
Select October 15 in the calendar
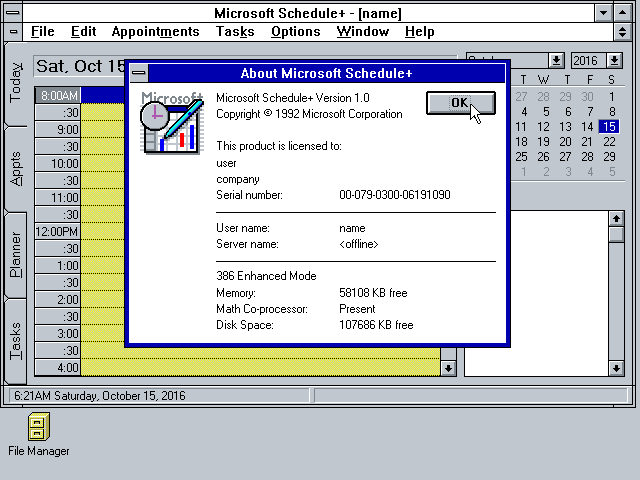point(609,127)
